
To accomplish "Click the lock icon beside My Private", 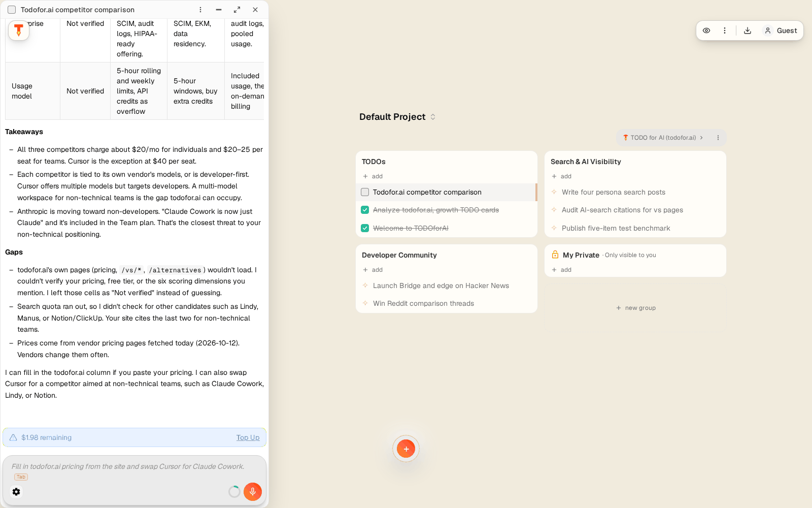I will (555, 255).
